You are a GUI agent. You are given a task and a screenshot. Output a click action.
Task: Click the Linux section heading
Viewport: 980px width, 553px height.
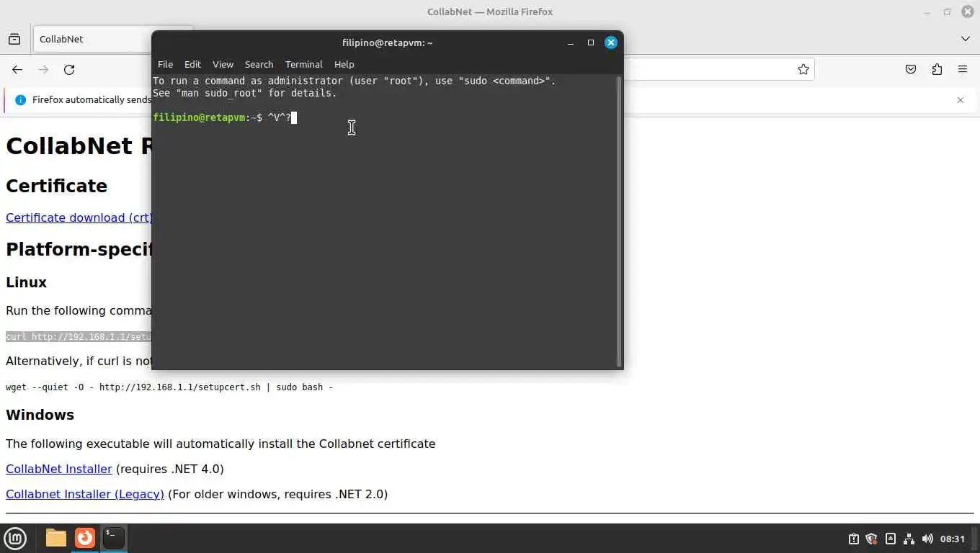(27, 282)
